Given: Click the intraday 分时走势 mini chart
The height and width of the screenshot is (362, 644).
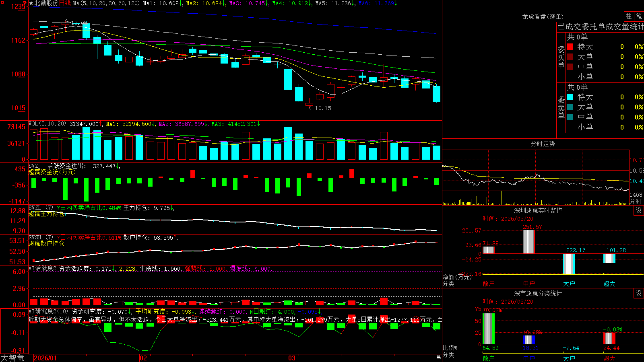Looking at the screenshot, I should point(536,177).
